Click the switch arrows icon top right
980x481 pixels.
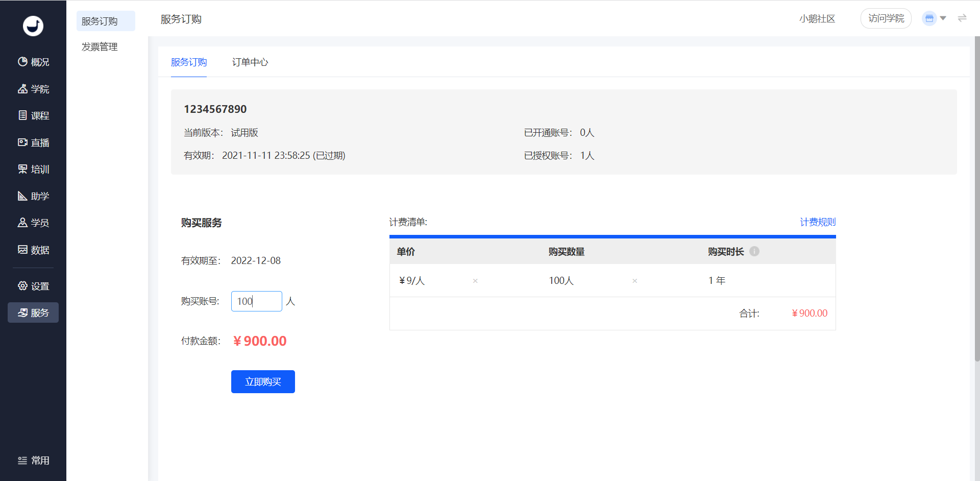[962, 18]
